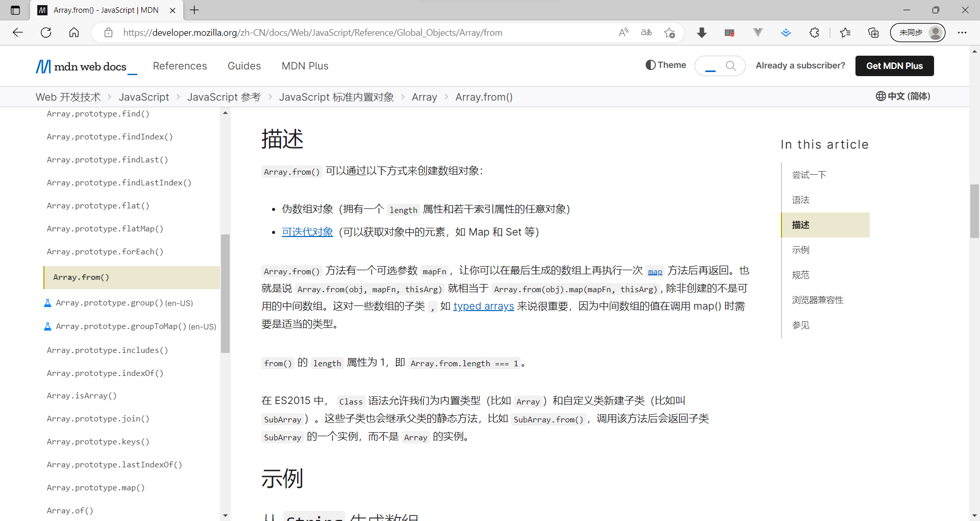The width and height of the screenshot is (980, 521).
Task: Open the read aloud feature
Action: 623,32
